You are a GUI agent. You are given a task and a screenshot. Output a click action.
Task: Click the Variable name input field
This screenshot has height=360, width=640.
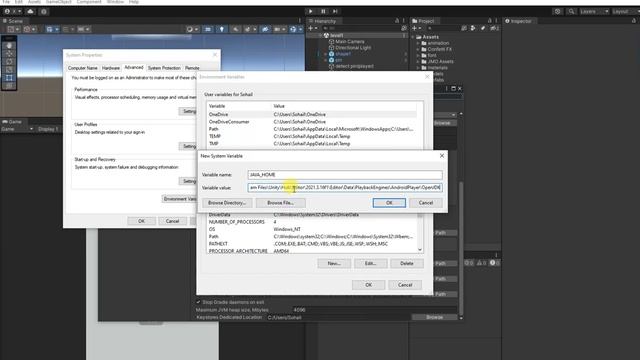345,175
